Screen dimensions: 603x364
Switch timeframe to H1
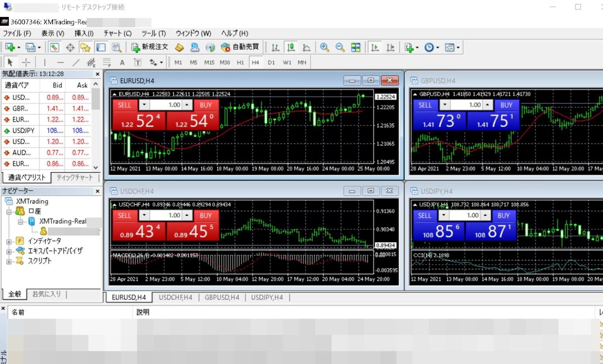pos(240,62)
